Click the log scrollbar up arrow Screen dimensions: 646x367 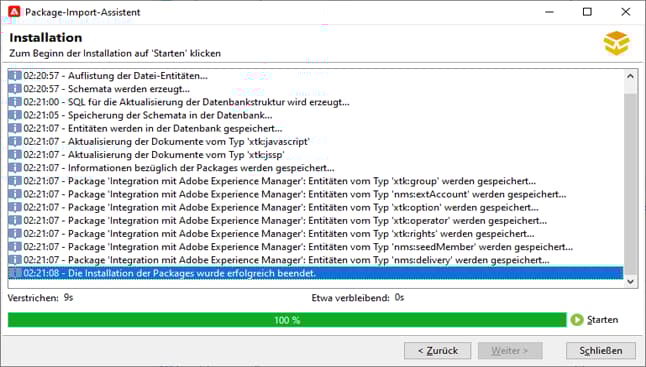click(x=630, y=76)
